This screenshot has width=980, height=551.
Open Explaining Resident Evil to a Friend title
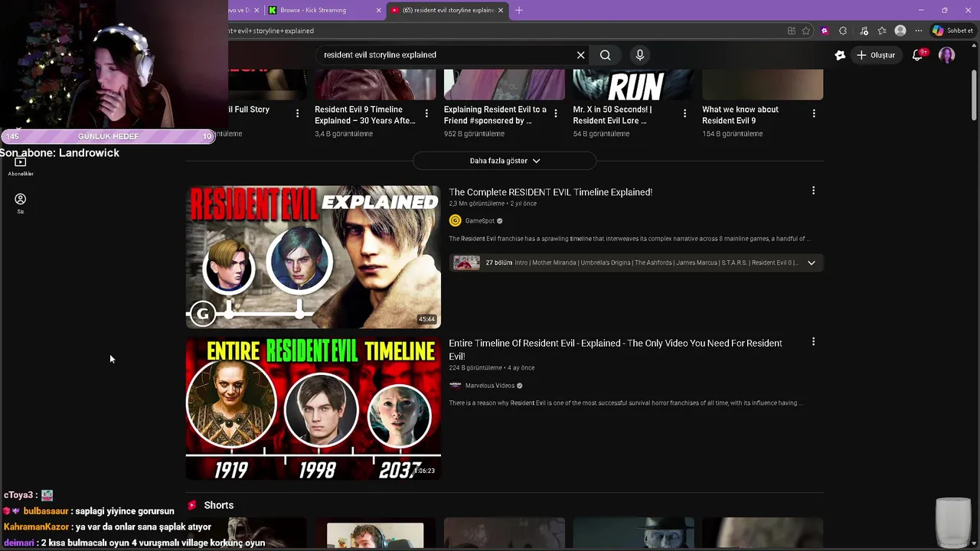(x=495, y=115)
